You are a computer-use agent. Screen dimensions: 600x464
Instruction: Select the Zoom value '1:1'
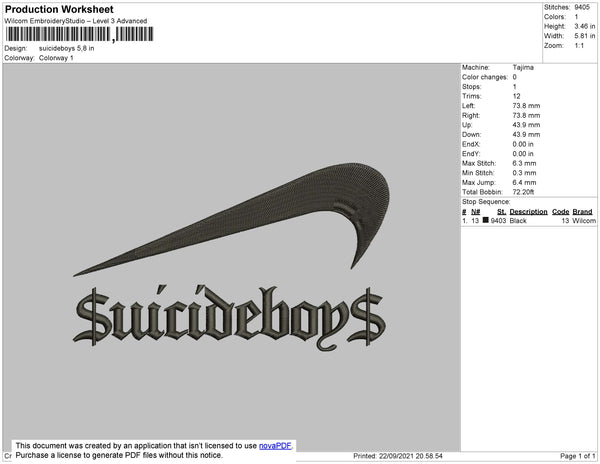click(579, 46)
